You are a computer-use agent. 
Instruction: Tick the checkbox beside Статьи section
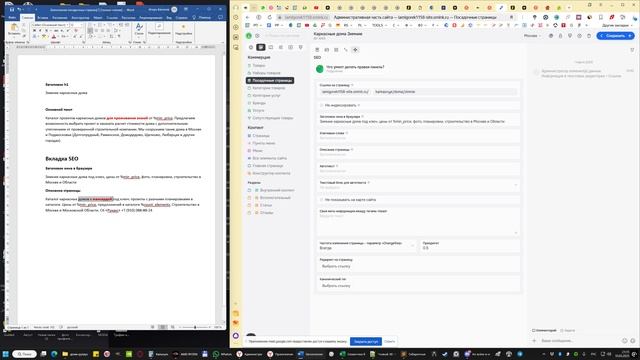point(249,205)
